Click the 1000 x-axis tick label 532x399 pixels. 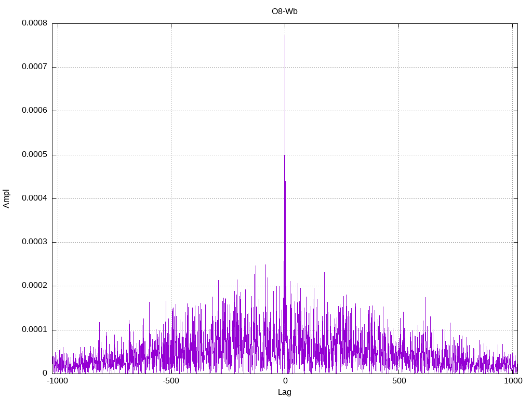coord(513,381)
